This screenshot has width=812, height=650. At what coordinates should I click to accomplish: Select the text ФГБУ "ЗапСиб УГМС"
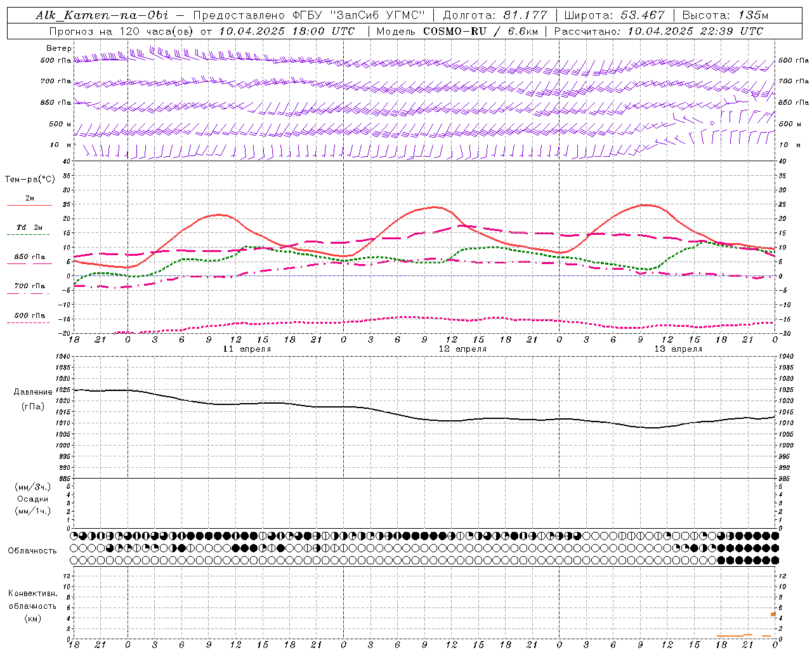[x=360, y=15]
